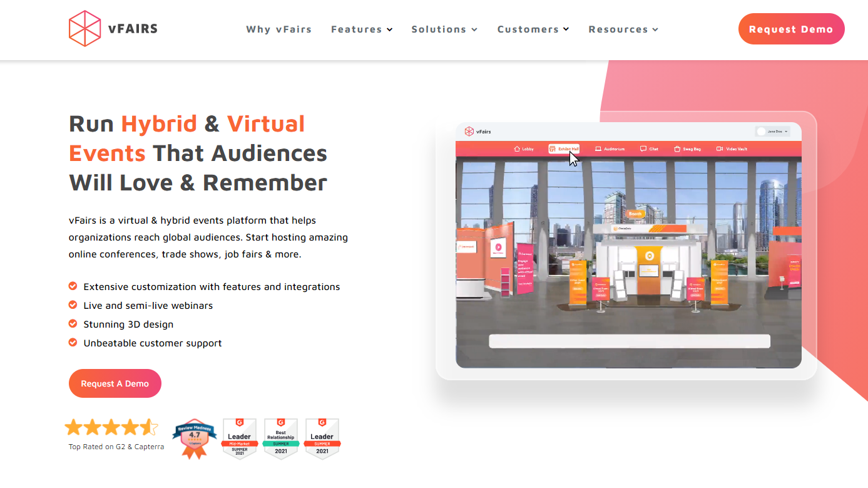Click the Top Rated on G2 & Capterra text
This screenshot has height=488, width=868.
click(116, 447)
